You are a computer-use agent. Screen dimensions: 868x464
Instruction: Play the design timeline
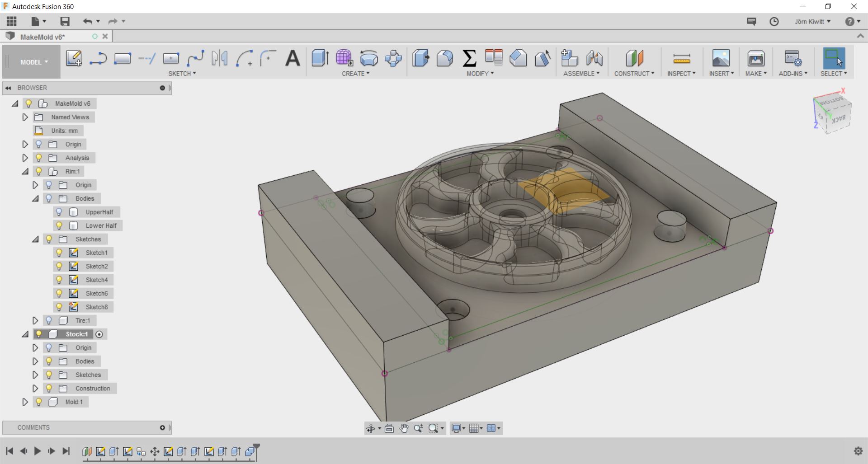[x=38, y=451]
